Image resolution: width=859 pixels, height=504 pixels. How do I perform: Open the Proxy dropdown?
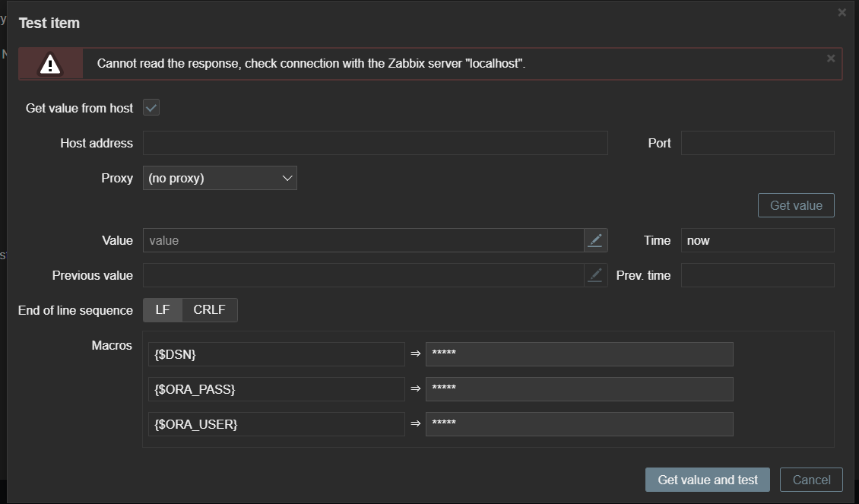(220, 178)
